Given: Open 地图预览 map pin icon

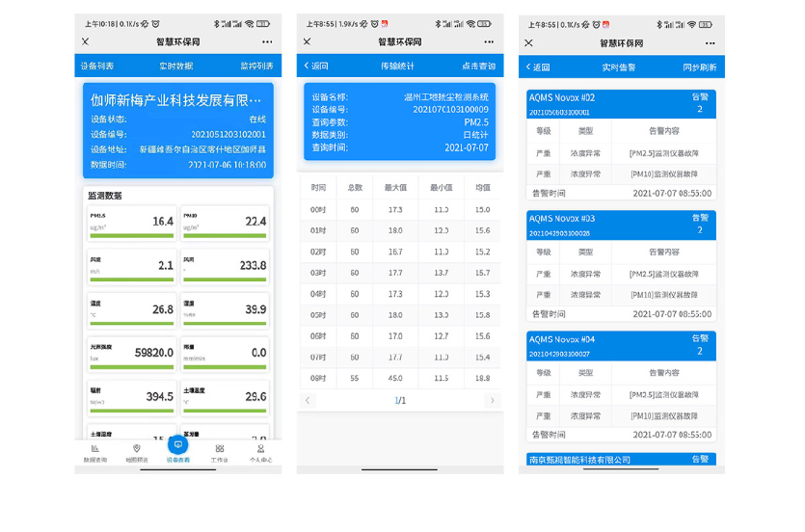Looking at the screenshot, I should click(x=137, y=448).
